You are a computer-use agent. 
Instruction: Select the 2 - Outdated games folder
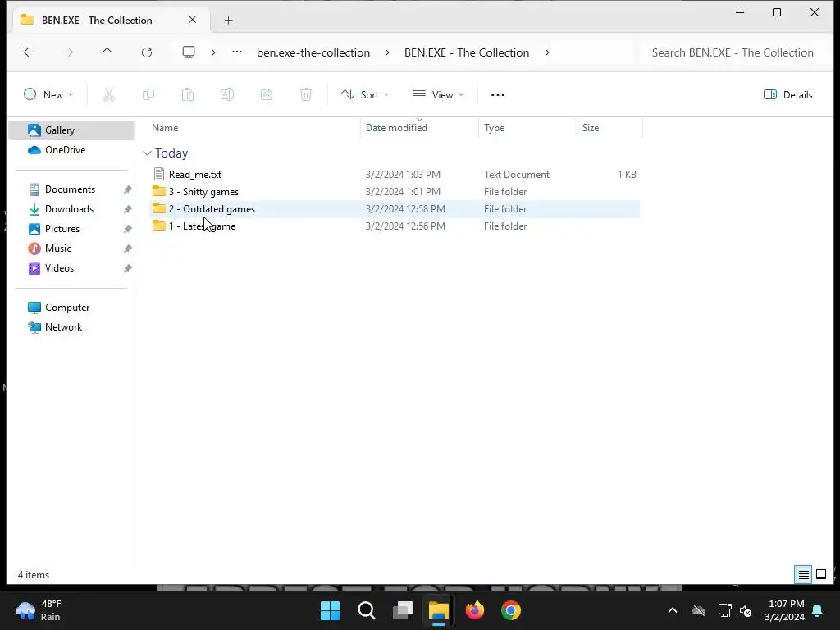click(x=395, y=209)
